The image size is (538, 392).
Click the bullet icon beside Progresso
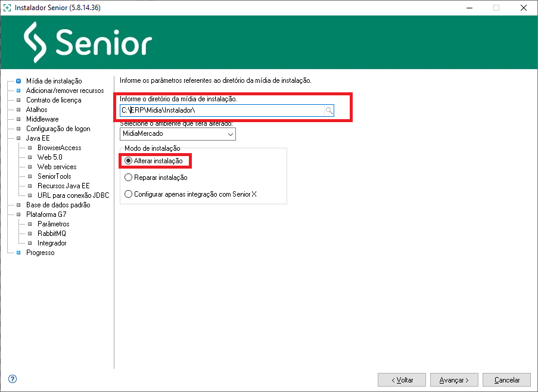point(18,253)
